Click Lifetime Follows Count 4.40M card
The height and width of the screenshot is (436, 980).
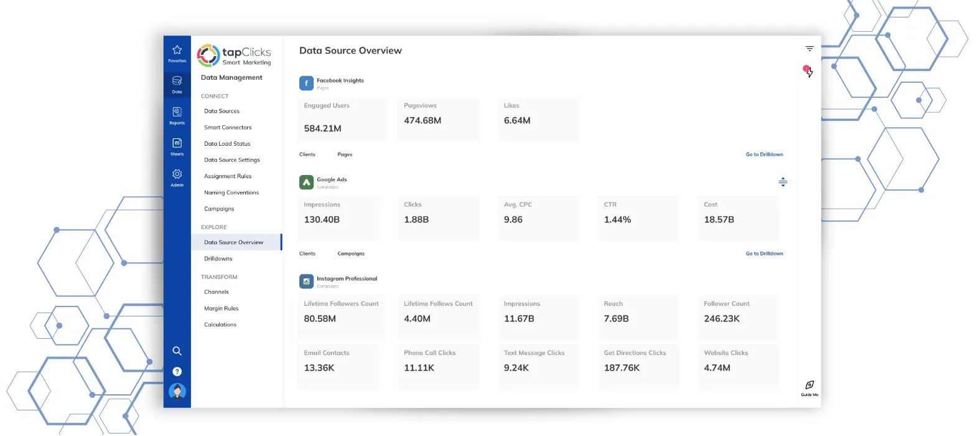pyautogui.click(x=439, y=318)
